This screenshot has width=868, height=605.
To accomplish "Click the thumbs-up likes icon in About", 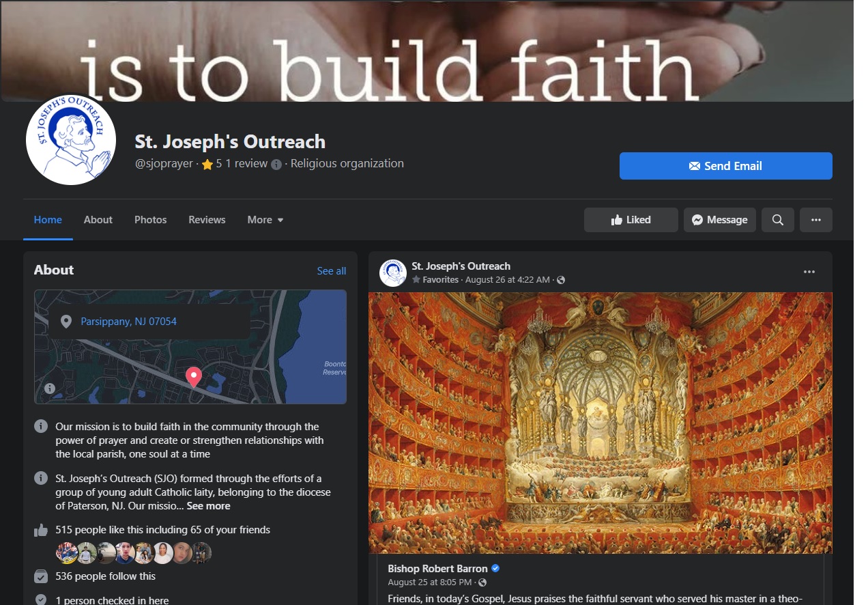I will click(41, 531).
